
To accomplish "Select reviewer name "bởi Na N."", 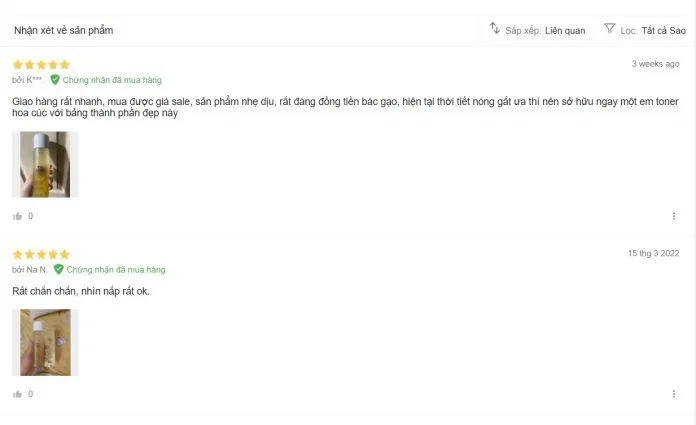I will (30, 270).
